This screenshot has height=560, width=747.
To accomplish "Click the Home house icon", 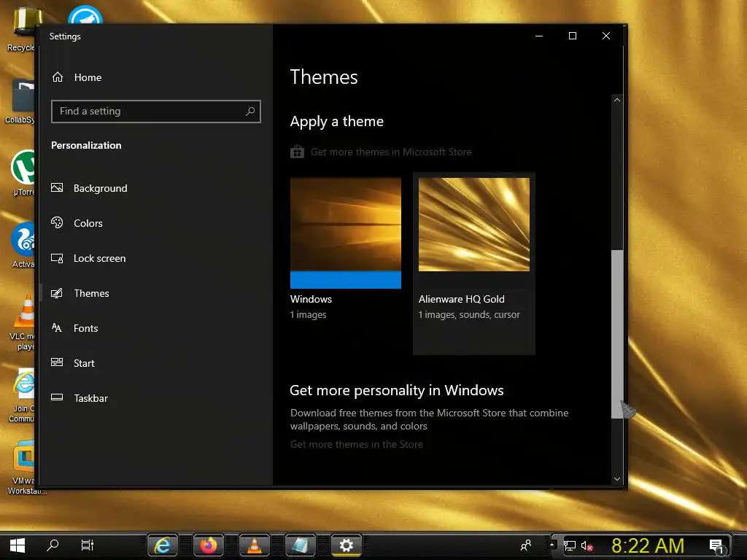I will coord(58,77).
